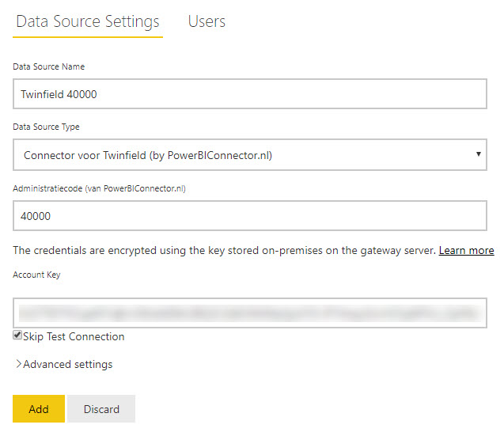Click the yellow Add button
The height and width of the screenshot is (436, 504).
coord(39,408)
